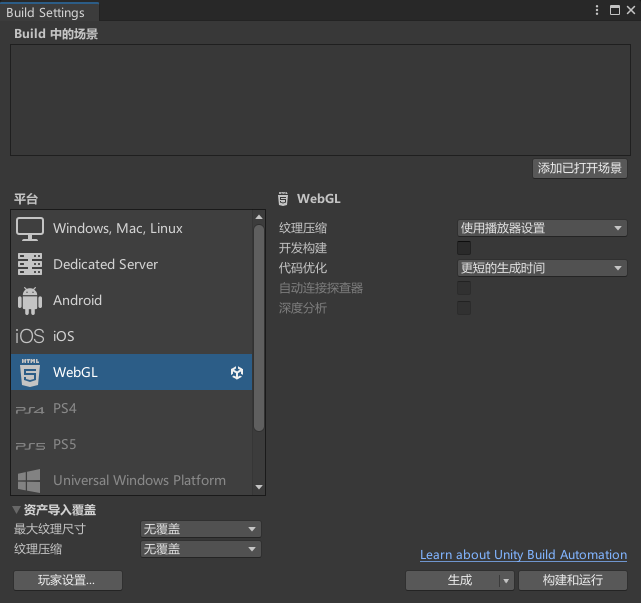Open 玩家设置... button
The height and width of the screenshot is (603, 641).
pos(68,581)
